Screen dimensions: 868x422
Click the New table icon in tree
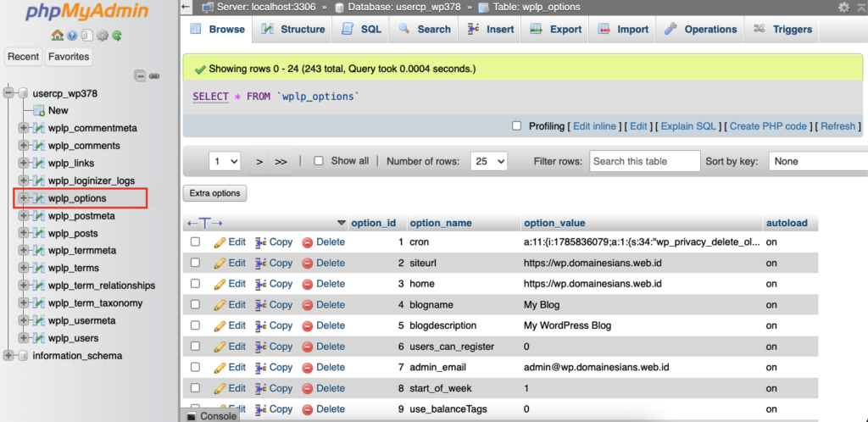click(x=38, y=110)
